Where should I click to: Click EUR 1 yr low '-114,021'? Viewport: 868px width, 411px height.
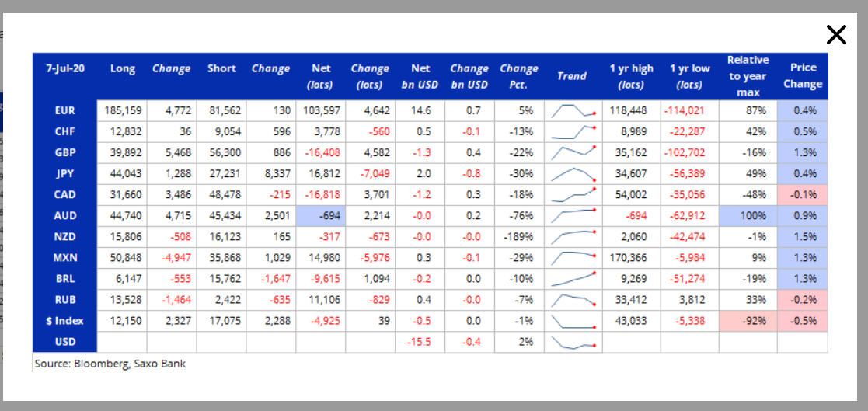point(684,110)
